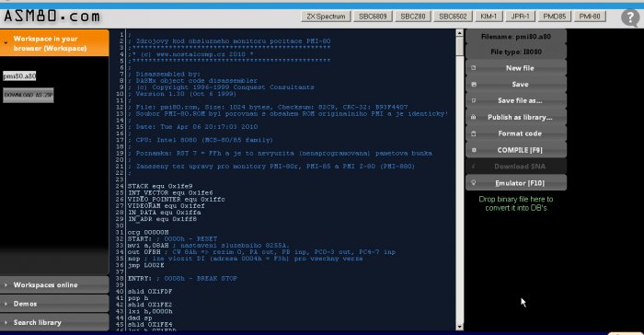
Task: Click the Download as ZIP button
Action: [29, 95]
